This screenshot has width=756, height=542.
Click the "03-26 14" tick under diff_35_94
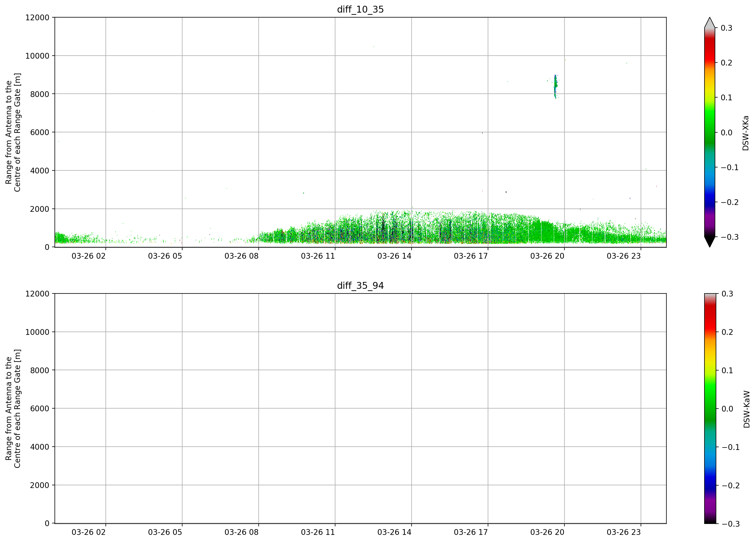coord(394,532)
